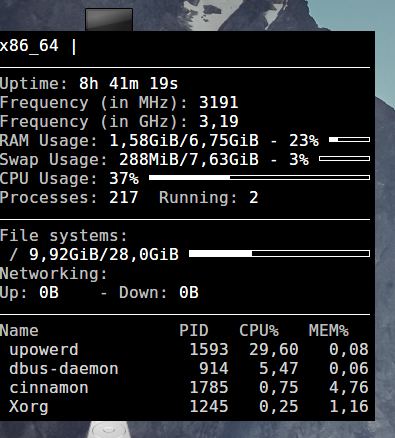Click PID 1245 in the Xorg row
The width and height of the screenshot is (395, 438).
coord(209,407)
